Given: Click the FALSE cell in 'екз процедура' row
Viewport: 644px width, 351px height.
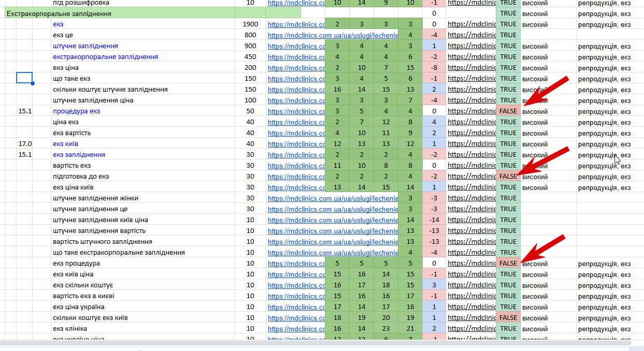Looking at the screenshot, I should [x=508, y=264].
